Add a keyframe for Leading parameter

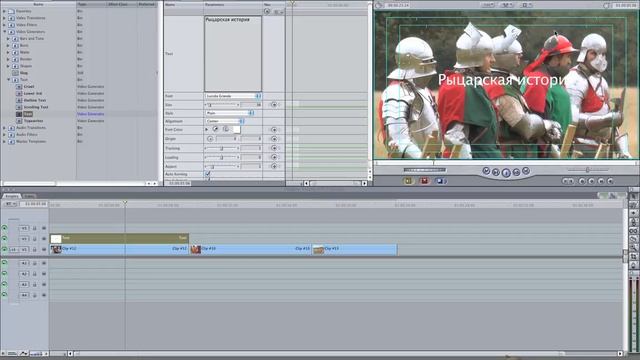tap(274, 157)
